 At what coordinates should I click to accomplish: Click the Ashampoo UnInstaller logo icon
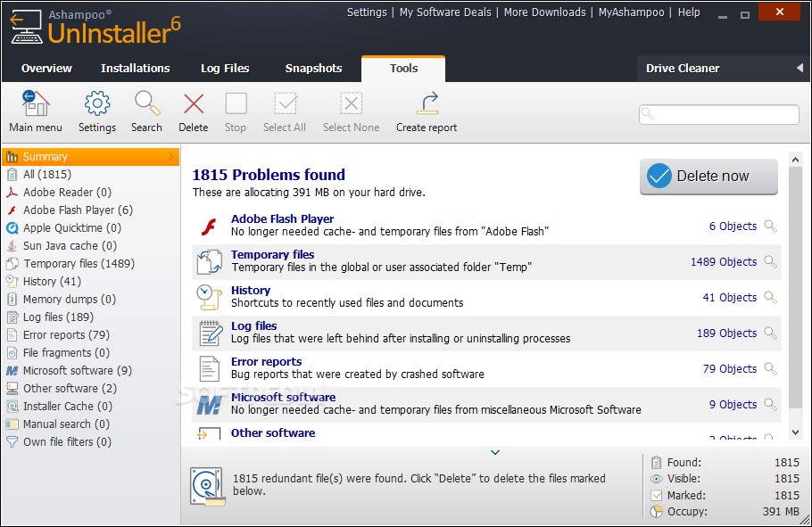[26, 27]
